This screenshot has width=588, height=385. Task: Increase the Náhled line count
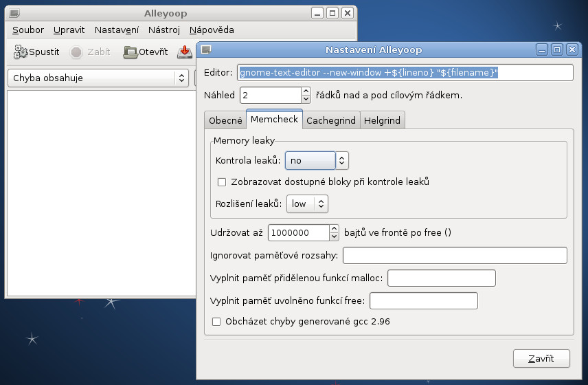point(306,91)
